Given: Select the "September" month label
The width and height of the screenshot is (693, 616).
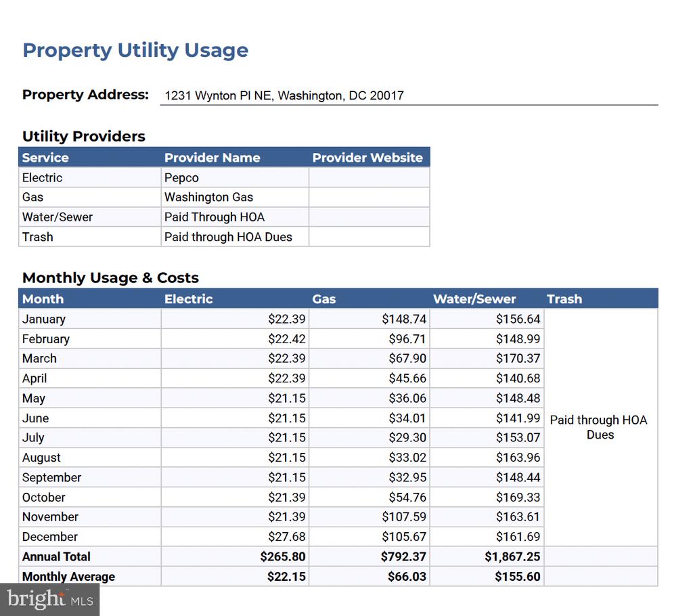Looking at the screenshot, I should [51, 478].
